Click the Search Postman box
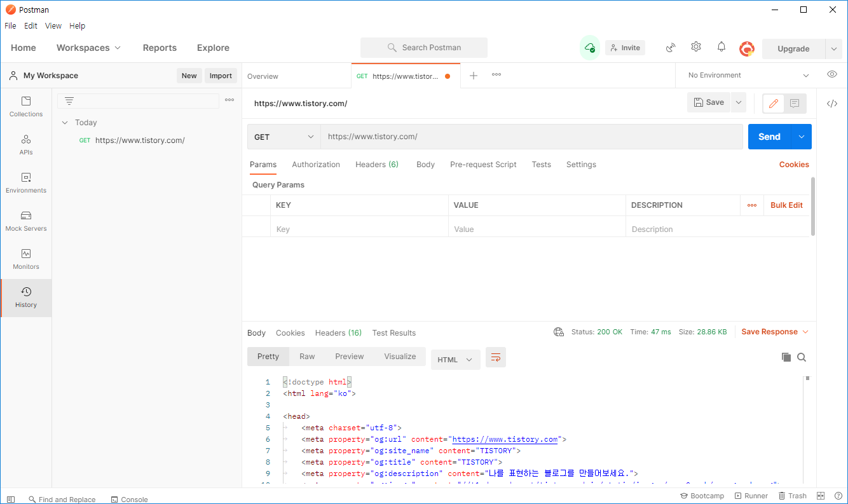The height and width of the screenshot is (504, 848). pos(424,48)
